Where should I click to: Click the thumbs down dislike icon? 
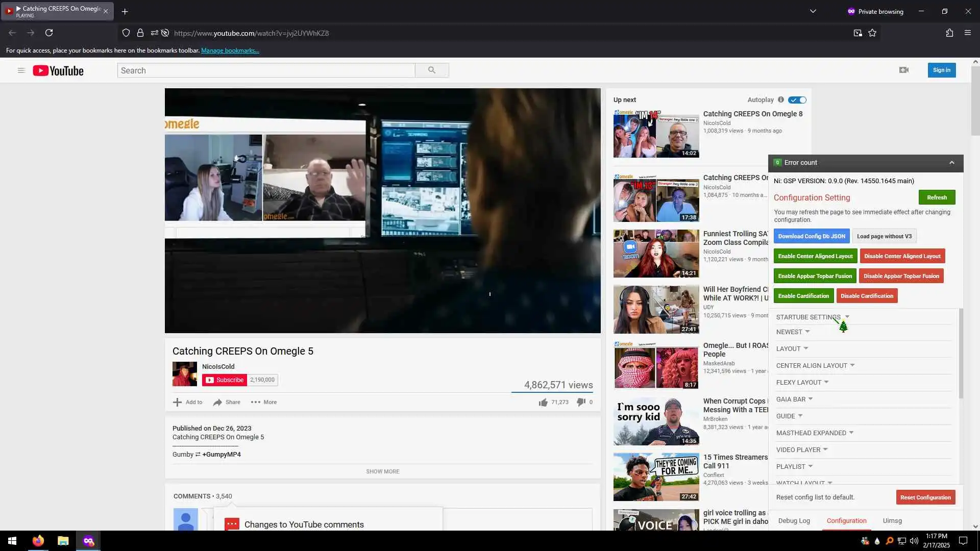581,402
